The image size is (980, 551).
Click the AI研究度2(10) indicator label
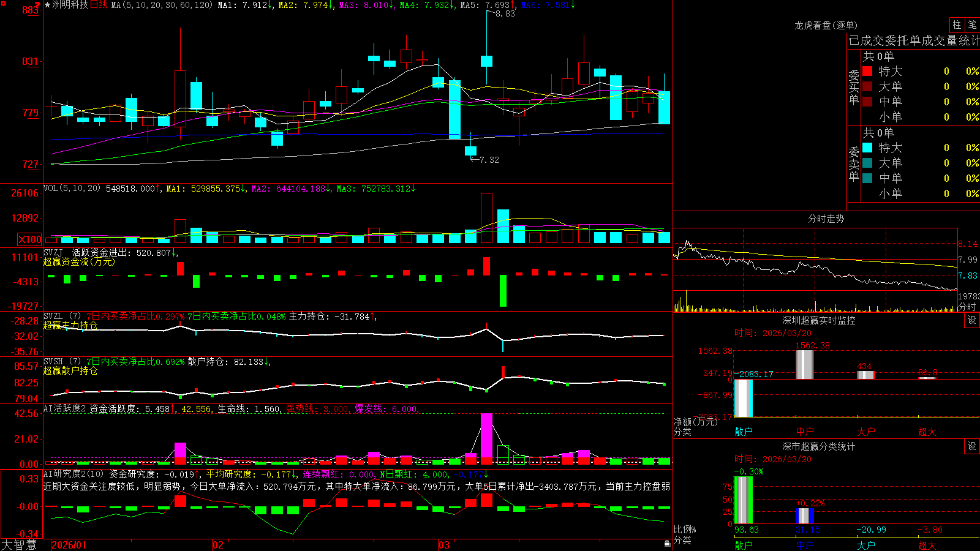[74, 474]
